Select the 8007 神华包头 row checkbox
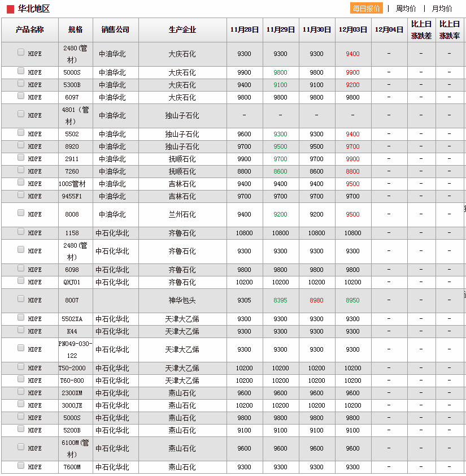The image size is (466, 476). pyautogui.click(x=21, y=299)
